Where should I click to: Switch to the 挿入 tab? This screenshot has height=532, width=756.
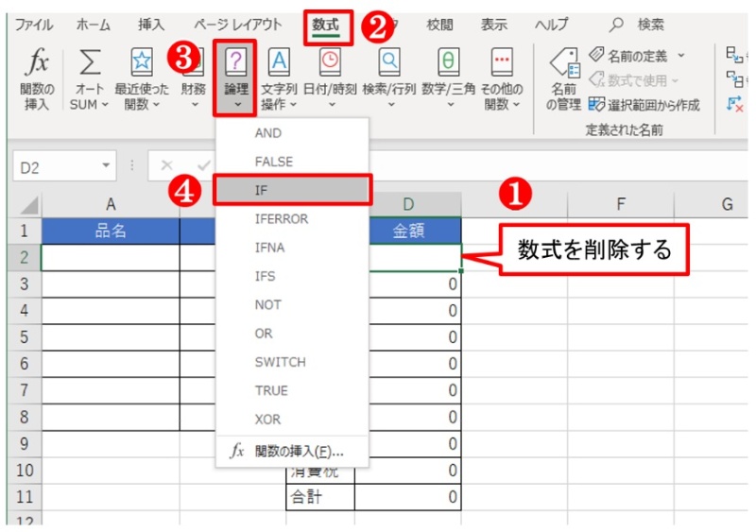click(151, 25)
